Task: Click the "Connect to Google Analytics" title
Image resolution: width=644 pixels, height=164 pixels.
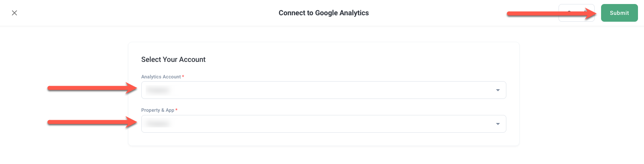Action: 323,13
